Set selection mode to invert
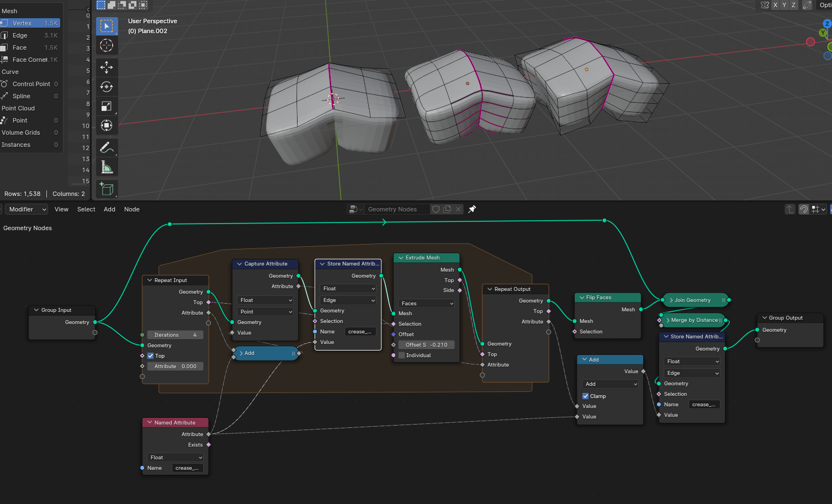832x504 pixels. pyautogui.click(x=133, y=5)
